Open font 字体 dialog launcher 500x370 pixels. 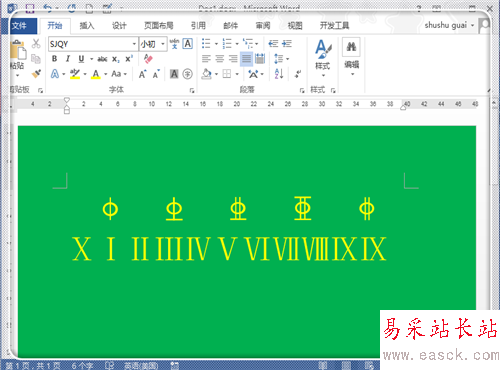(192, 90)
